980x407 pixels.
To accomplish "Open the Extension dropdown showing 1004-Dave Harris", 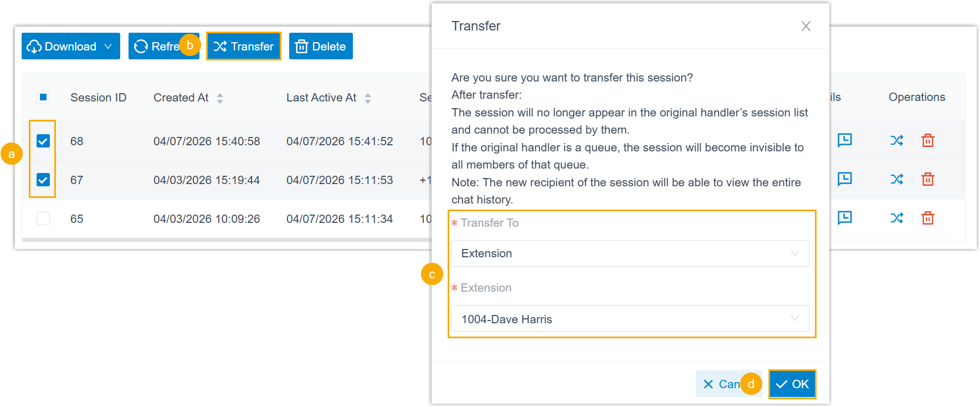I will [x=630, y=319].
